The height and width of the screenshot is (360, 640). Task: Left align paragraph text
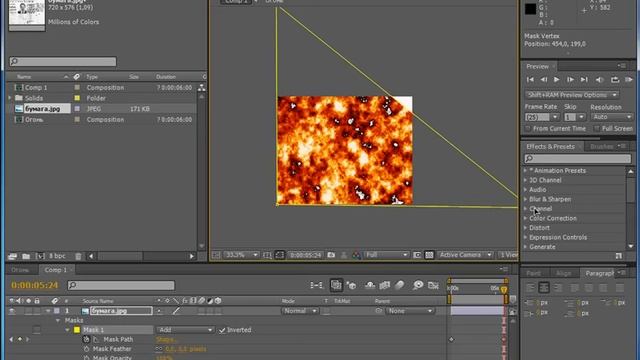(530, 288)
